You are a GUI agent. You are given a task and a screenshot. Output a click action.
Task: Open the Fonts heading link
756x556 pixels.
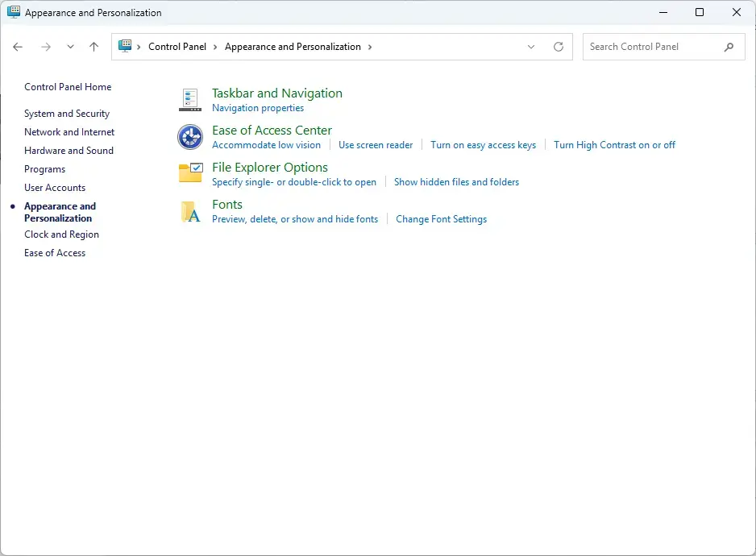click(227, 205)
